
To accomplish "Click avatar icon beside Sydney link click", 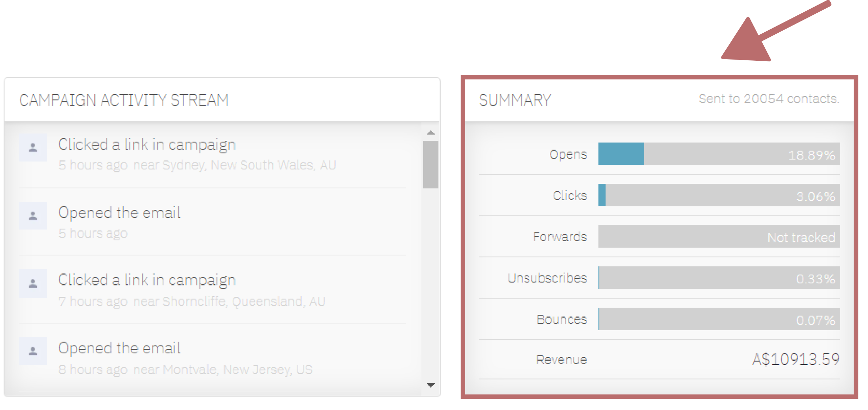I will click(33, 147).
